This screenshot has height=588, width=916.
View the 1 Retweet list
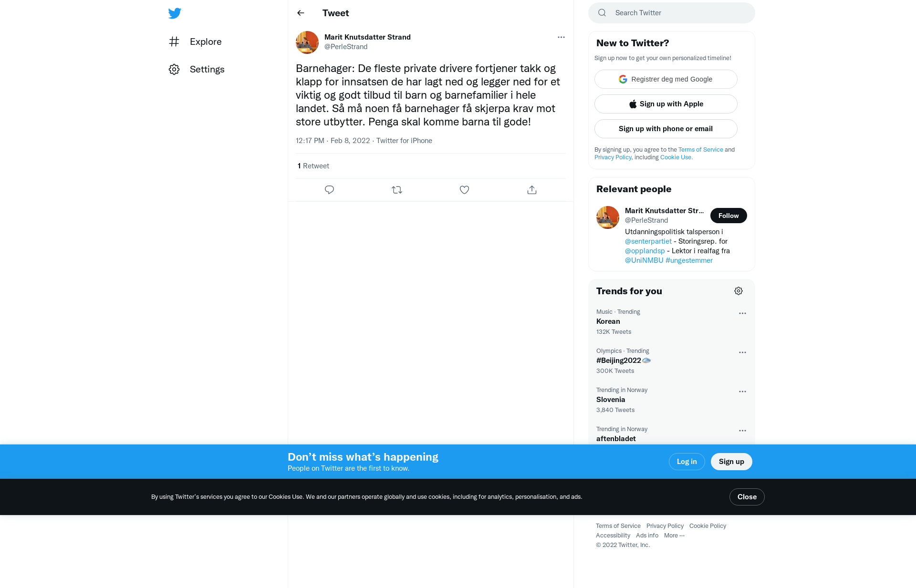point(313,166)
